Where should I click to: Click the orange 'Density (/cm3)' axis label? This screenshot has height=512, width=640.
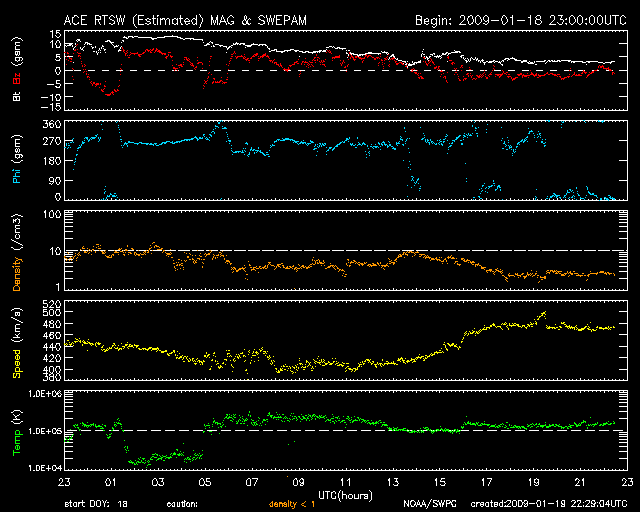pyautogui.click(x=17, y=252)
